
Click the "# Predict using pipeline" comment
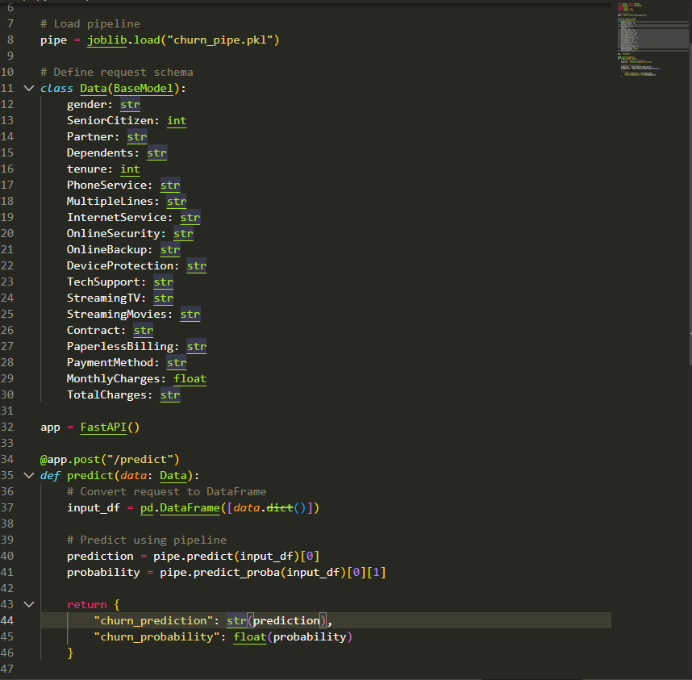(147, 540)
